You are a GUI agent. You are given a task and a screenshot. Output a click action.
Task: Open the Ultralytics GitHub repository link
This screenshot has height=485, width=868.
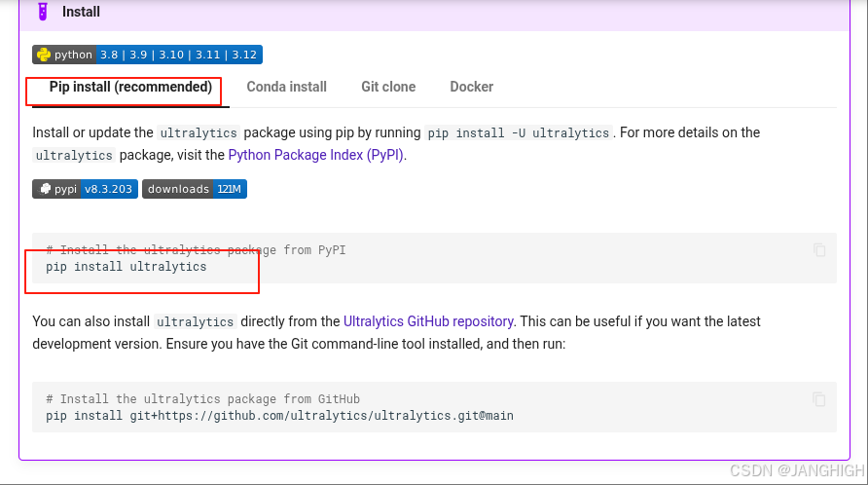(428, 321)
